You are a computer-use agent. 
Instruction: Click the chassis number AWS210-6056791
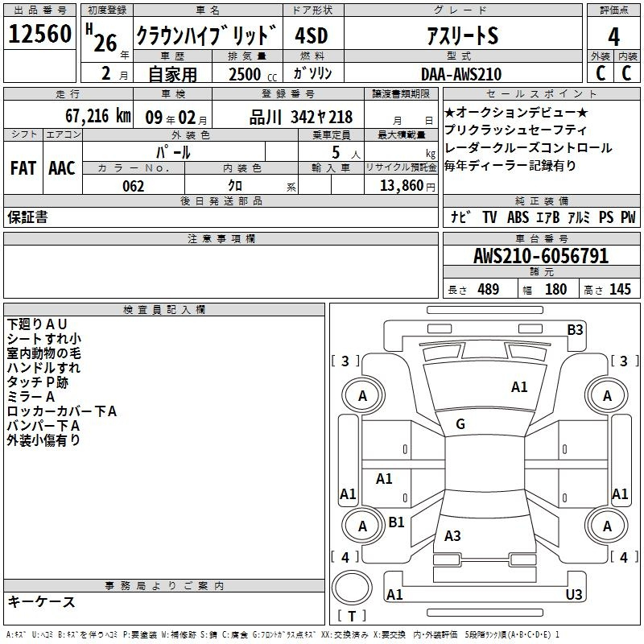click(x=541, y=257)
